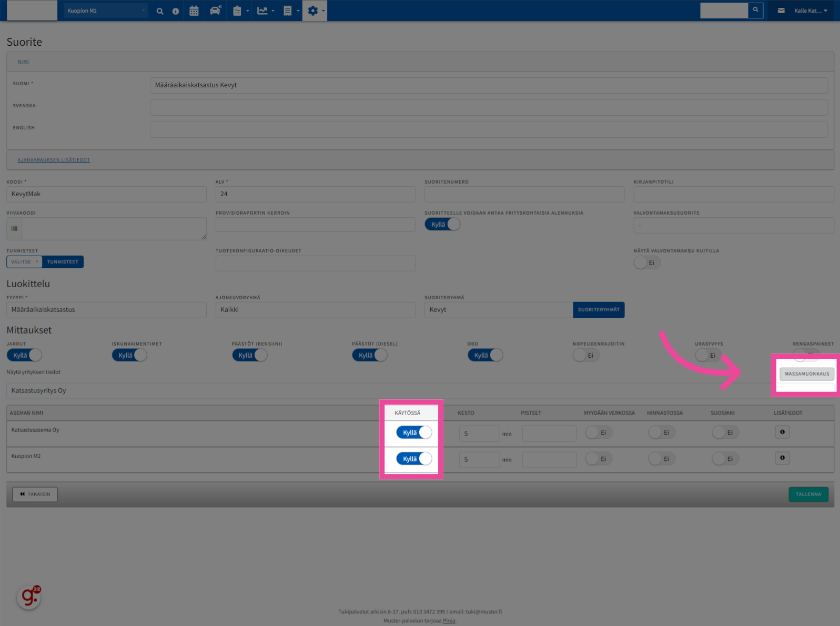Image resolution: width=840 pixels, height=626 pixels.
Task: Open the search magnifier icon beside the station selector
Action: pos(160,11)
